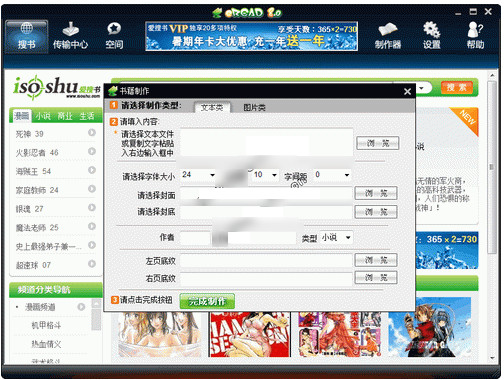Expand the 漫画频道 category arrow
Screen dimensions: 504x380
(x=81, y=307)
